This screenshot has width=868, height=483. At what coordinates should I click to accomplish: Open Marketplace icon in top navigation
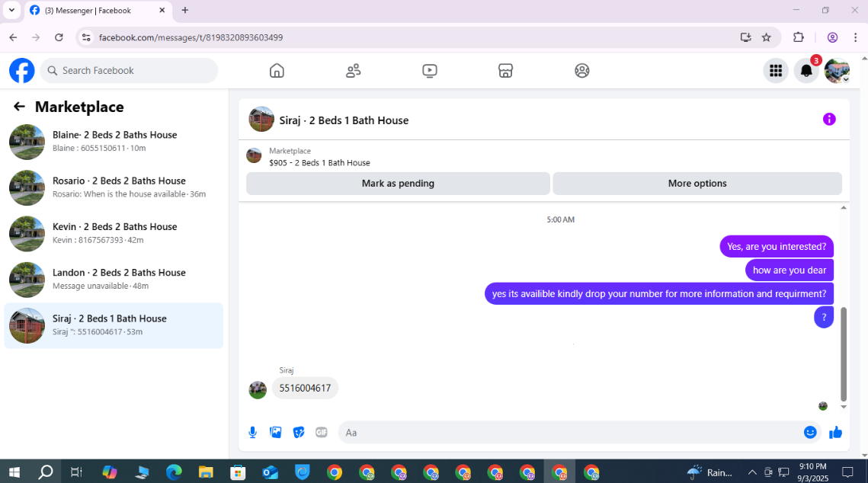pyautogui.click(x=505, y=71)
